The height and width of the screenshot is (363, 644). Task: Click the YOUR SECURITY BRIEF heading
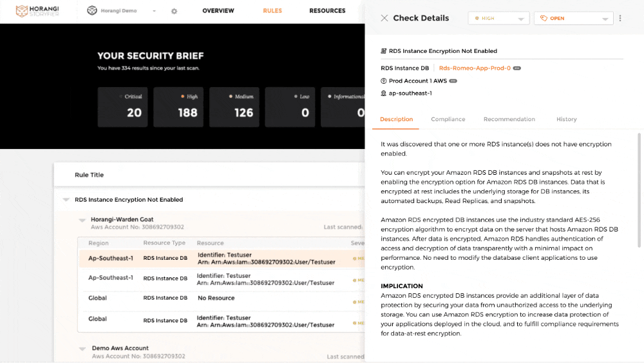coord(150,56)
